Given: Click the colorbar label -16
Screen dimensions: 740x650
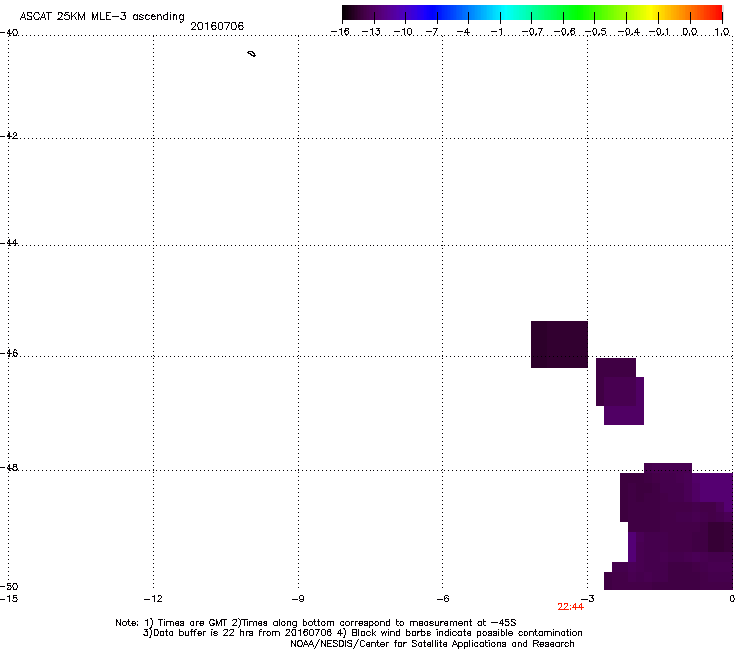Looking at the screenshot, I should (x=340, y=32).
